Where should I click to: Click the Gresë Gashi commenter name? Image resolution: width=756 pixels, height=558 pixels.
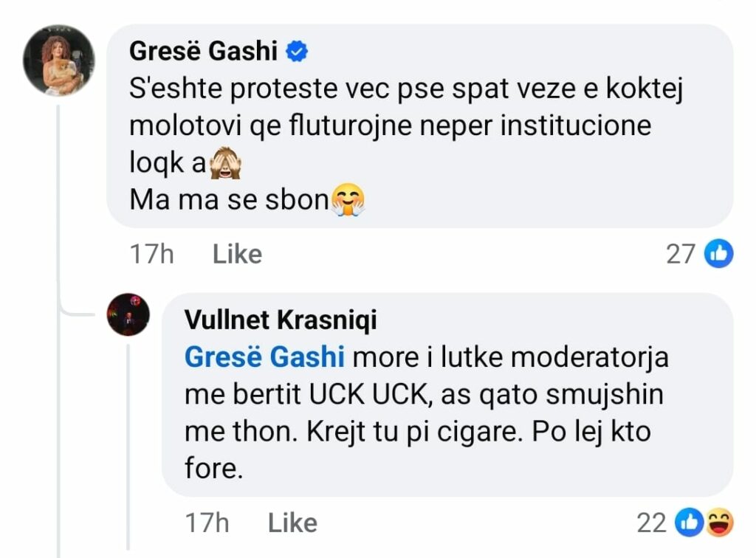[203, 52]
